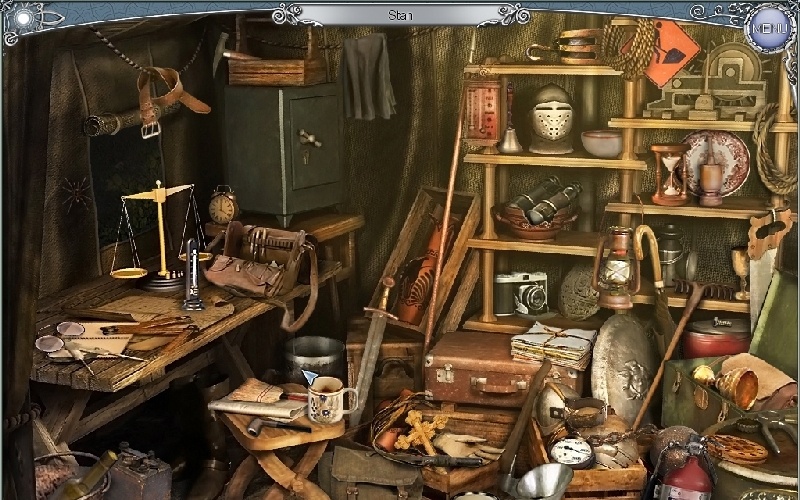Screen dimensions: 800x500
Task: Pick the spider on the curtain
Action: click(x=78, y=194)
